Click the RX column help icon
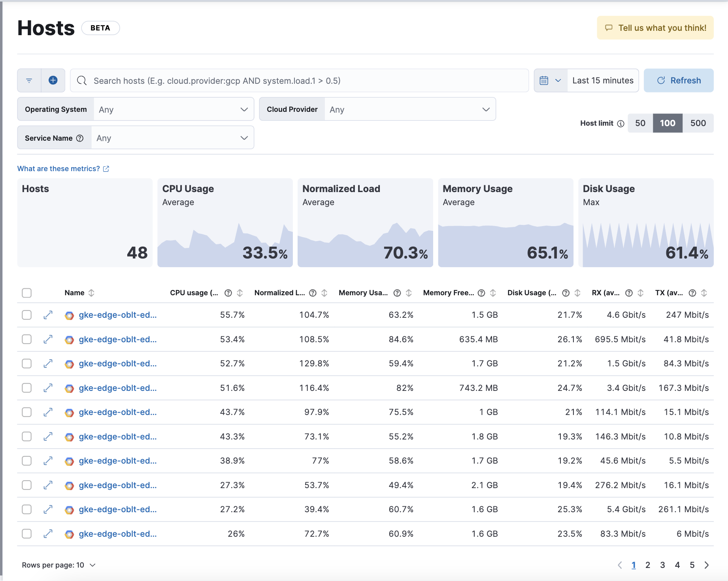This screenshot has width=728, height=581. (x=629, y=293)
